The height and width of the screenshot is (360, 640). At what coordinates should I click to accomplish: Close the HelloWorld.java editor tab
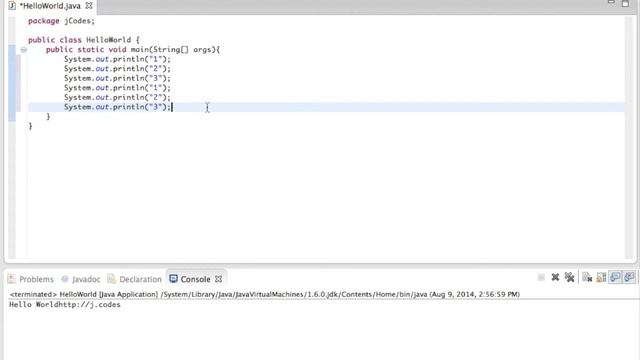click(x=89, y=6)
